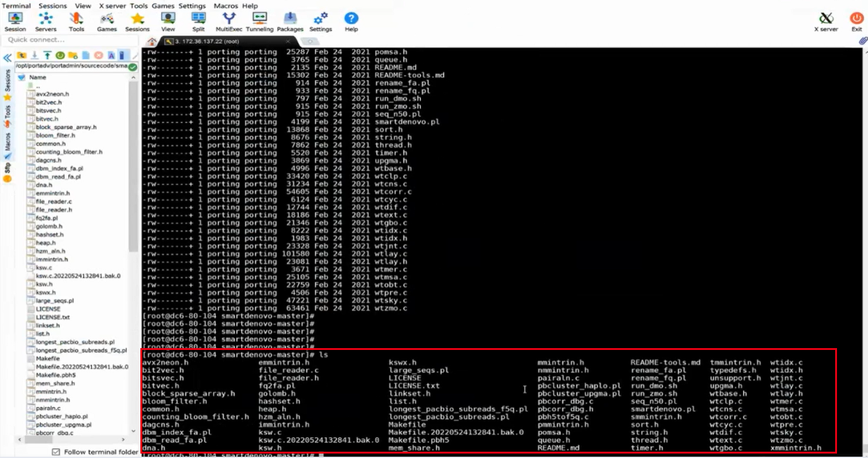Select large_seqs.pl in the file list

click(54, 301)
